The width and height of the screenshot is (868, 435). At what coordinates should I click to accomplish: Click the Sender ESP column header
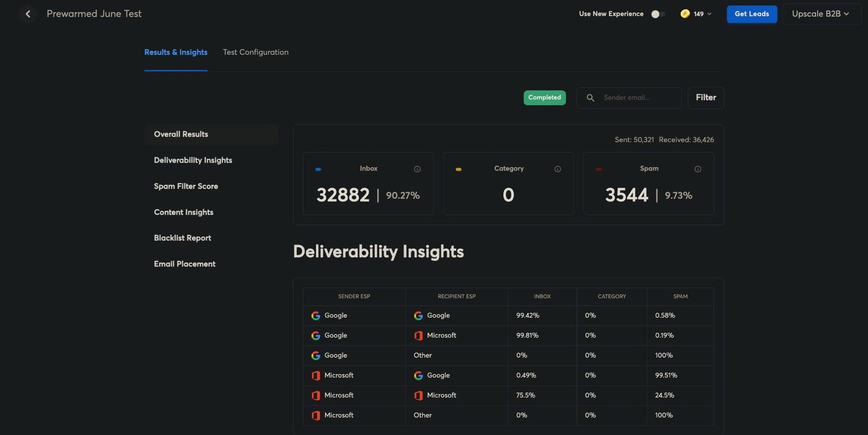[354, 297]
